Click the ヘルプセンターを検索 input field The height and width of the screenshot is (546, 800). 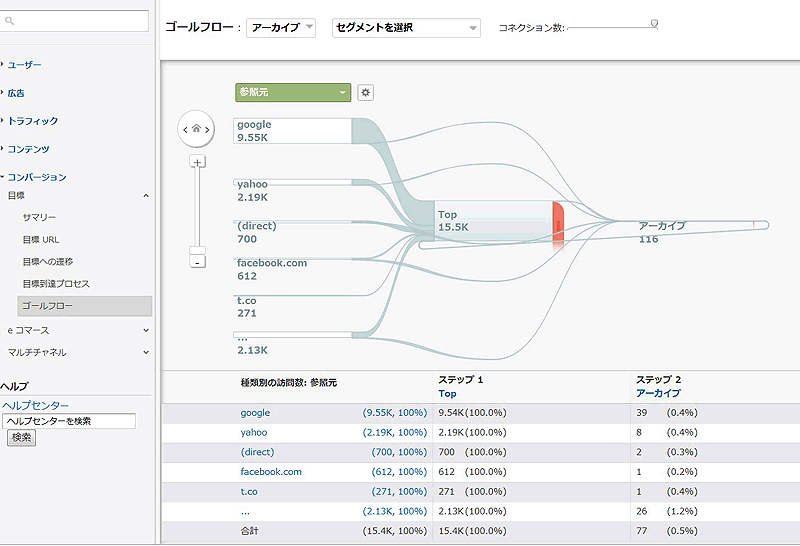(68, 421)
